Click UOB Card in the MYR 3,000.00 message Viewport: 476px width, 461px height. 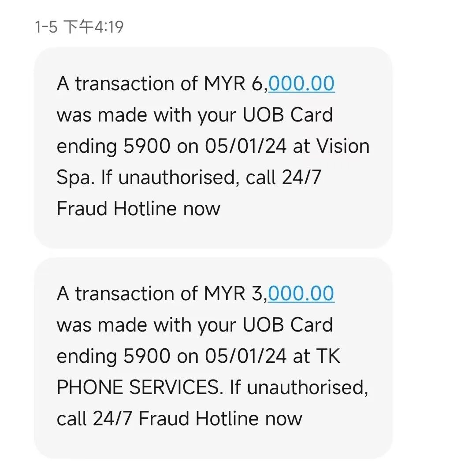[x=288, y=325]
